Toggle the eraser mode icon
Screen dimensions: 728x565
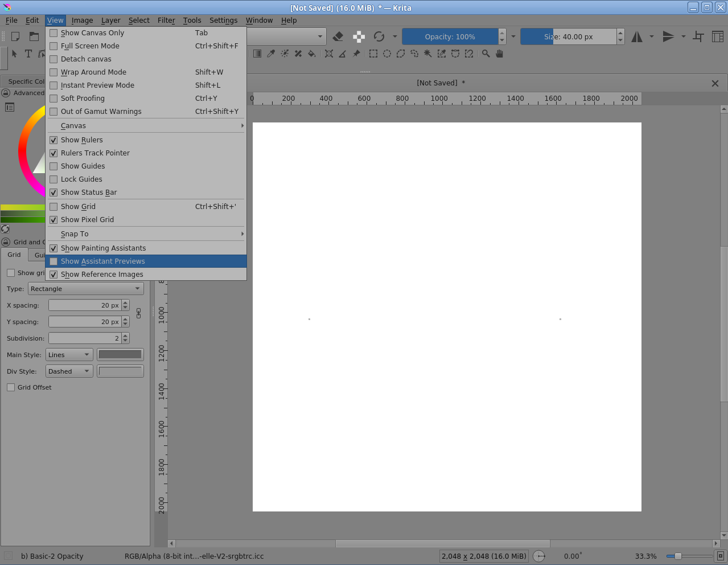click(338, 36)
